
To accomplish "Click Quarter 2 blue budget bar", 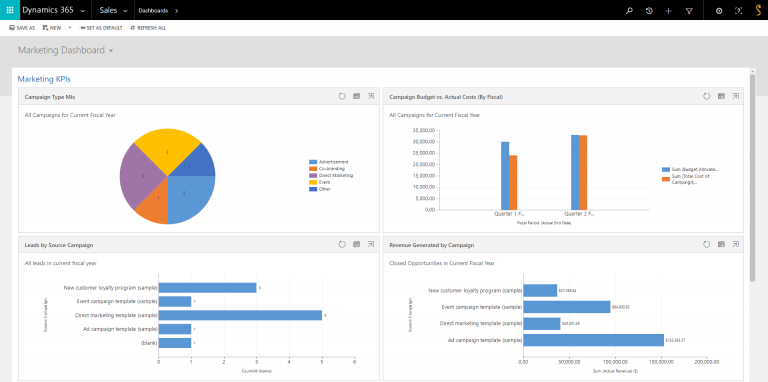I will click(x=575, y=172).
